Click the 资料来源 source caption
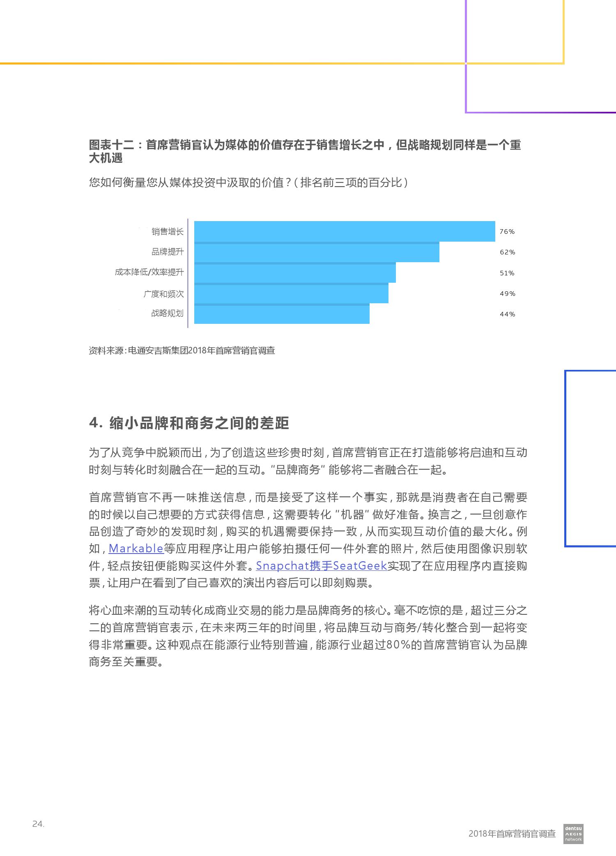The height and width of the screenshot is (856, 616). pos(182,351)
